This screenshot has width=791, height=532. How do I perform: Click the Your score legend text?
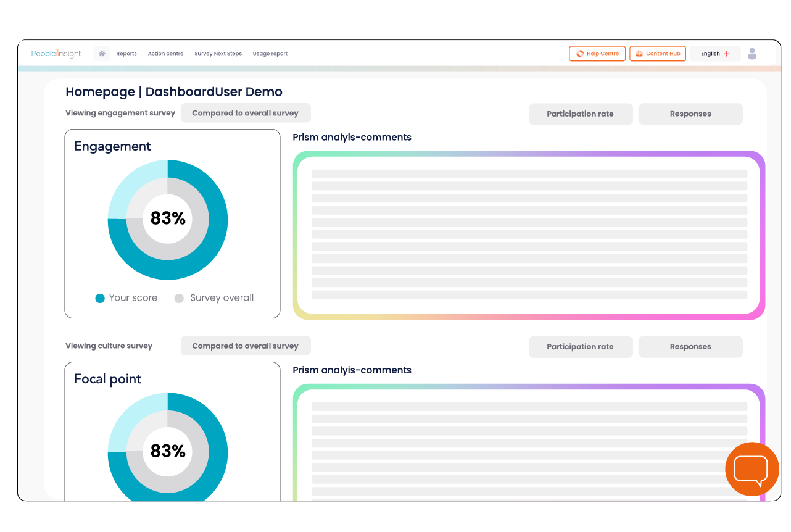[133, 297]
